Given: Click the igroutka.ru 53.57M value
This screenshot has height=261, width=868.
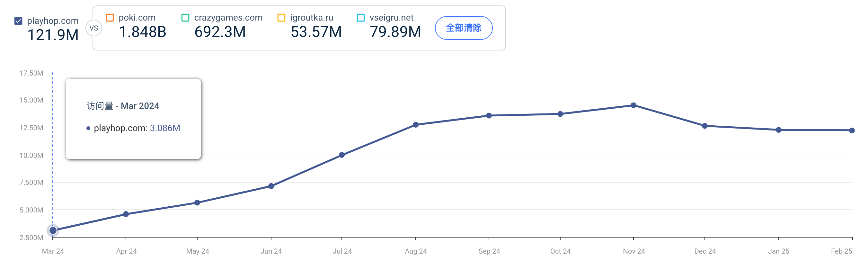Looking at the screenshot, I should pyautogui.click(x=316, y=32).
